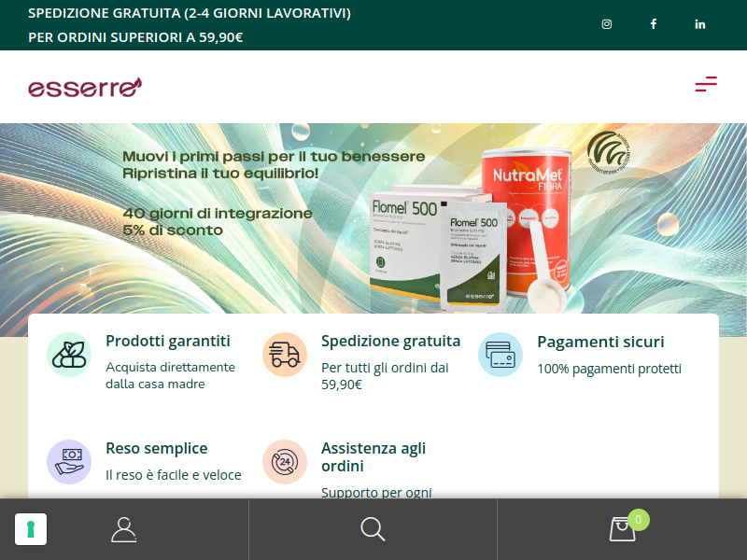This screenshot has width=747, height=560.
Task: Click the 'SPEDIZIONE GRATUITA (2-4 GIORNI LAVORATIVI)' notice
Action: click(x=190, y=13)
